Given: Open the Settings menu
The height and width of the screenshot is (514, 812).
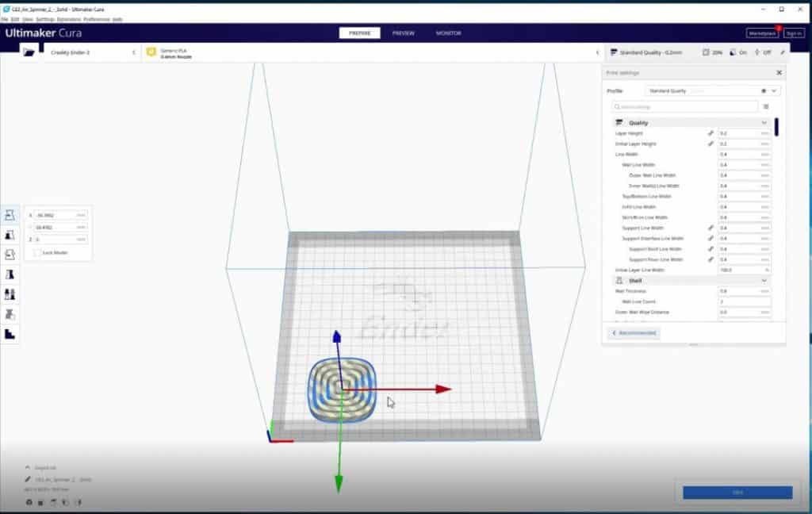Looking at the screenshot, I should coord(45,19).
